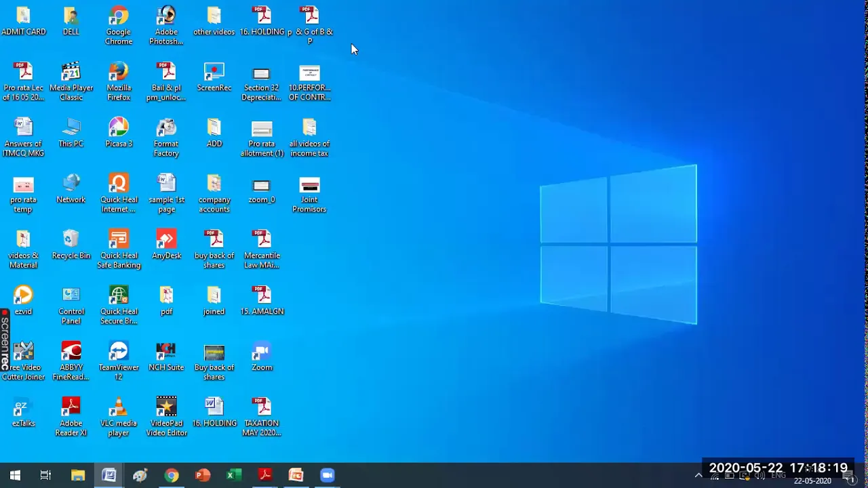Open the ADD folder
The image size is (868, 488).
pos(214,133)
